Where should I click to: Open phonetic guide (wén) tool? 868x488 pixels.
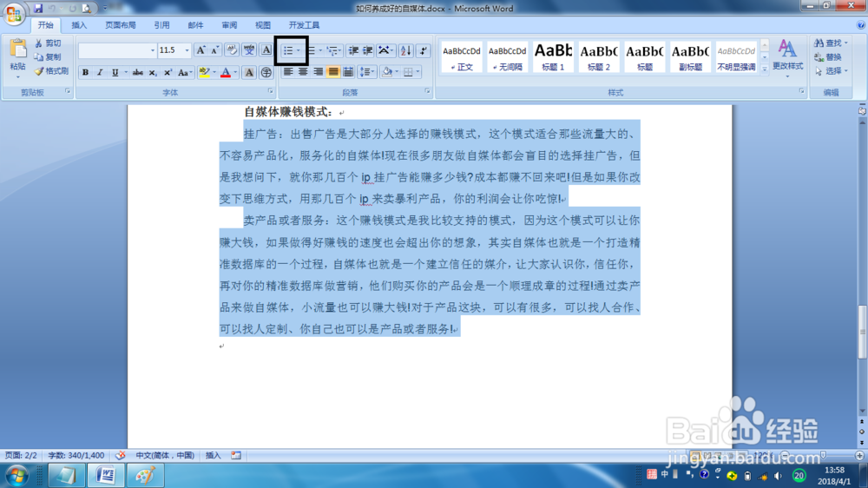[x=249, y=50]
